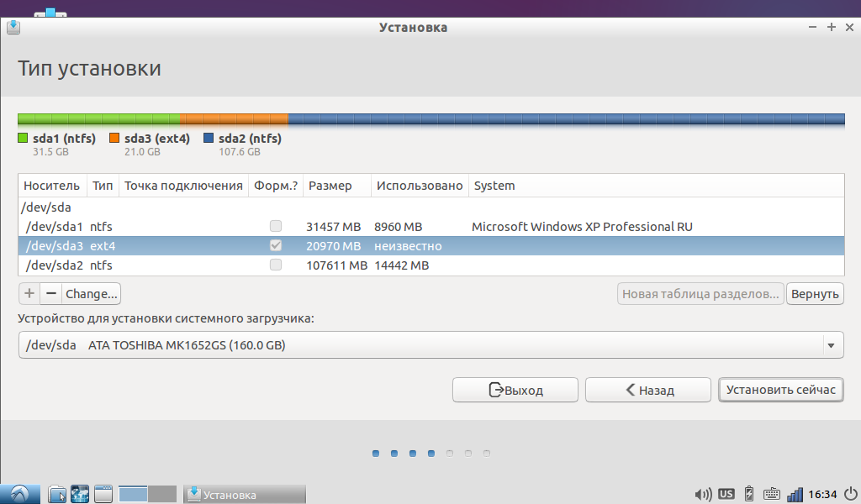This screenshot has height=504, width=861.
Task: Click Новая таблица разделов button
Action: tap(700, 293)
